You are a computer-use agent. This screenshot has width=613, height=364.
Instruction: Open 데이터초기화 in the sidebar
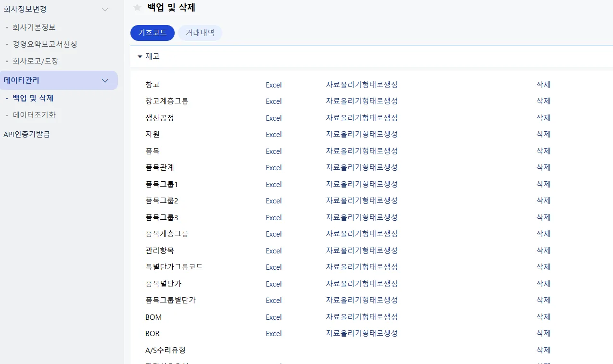tap(34, 115)
